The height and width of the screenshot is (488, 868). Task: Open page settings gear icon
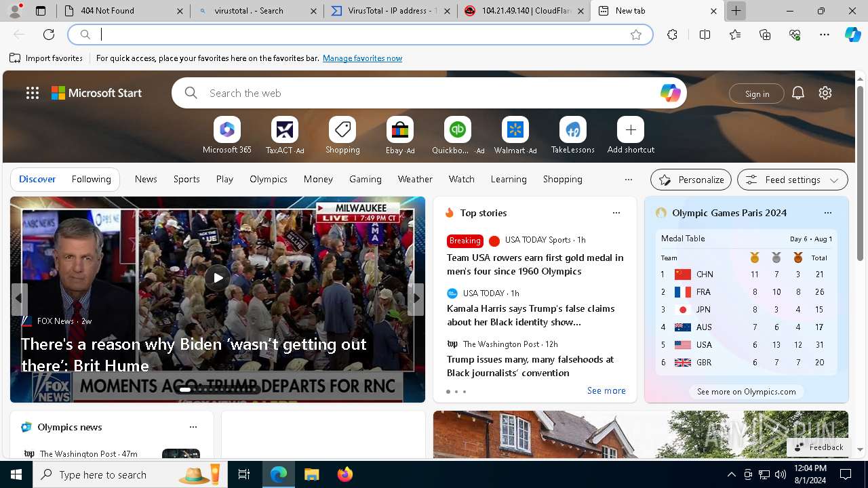[x=825, y=94]
